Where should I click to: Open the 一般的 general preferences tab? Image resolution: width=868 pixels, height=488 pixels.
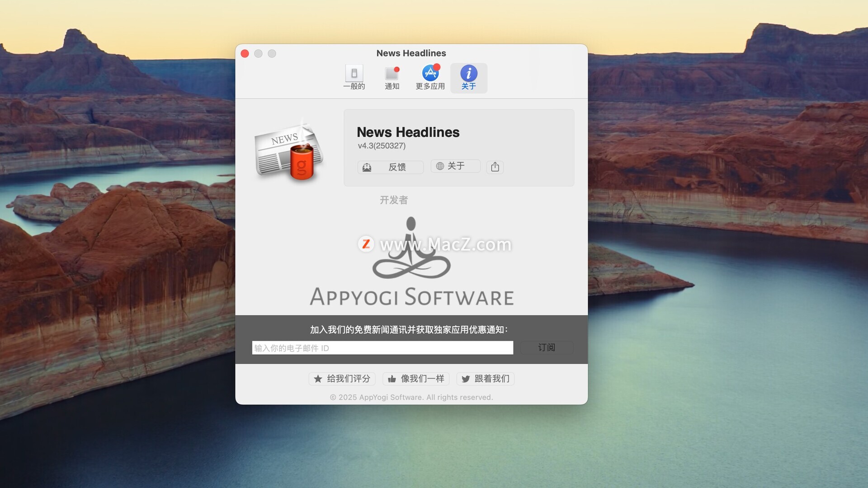tap(354, 78)
